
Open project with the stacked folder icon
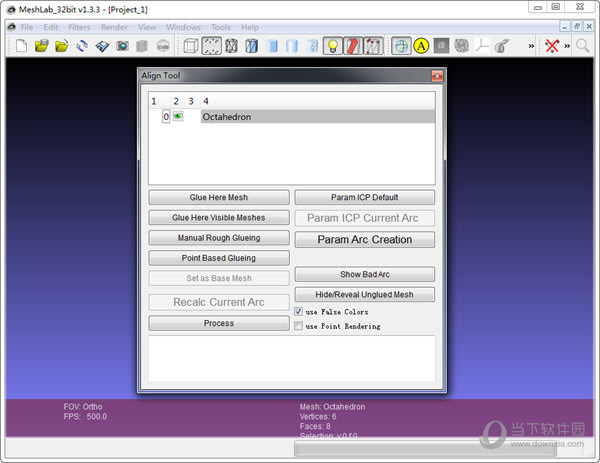(41, 46)
